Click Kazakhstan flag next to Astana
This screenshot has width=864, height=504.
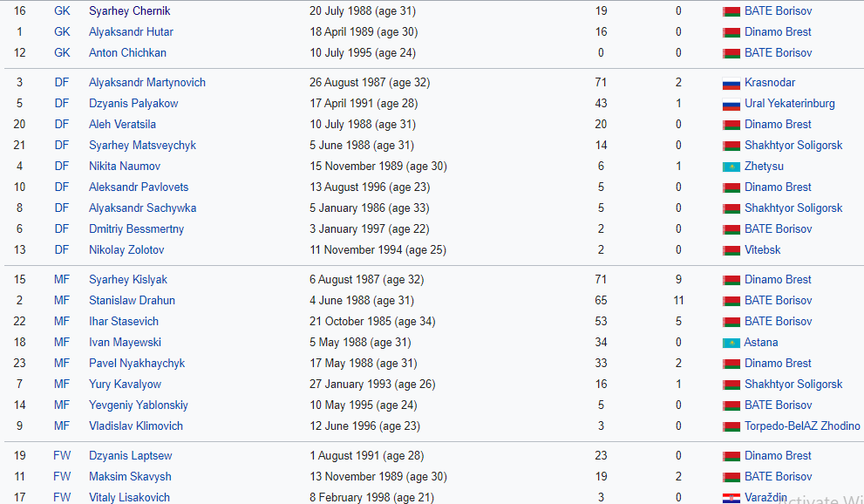click(731, 344)
